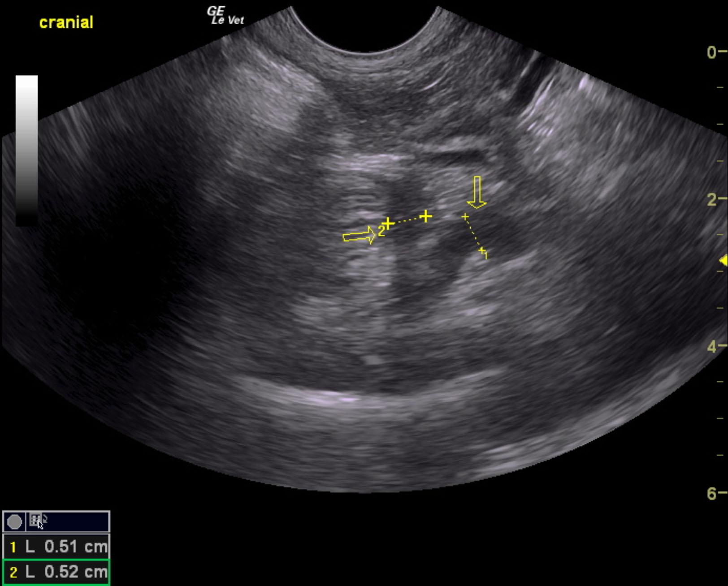
Task: Click the gray circle record indicator icon
Action: point(14,522)
